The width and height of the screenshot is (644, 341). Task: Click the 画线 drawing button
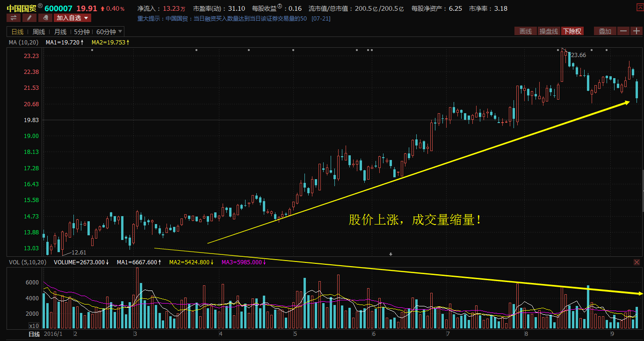(526, 31)
